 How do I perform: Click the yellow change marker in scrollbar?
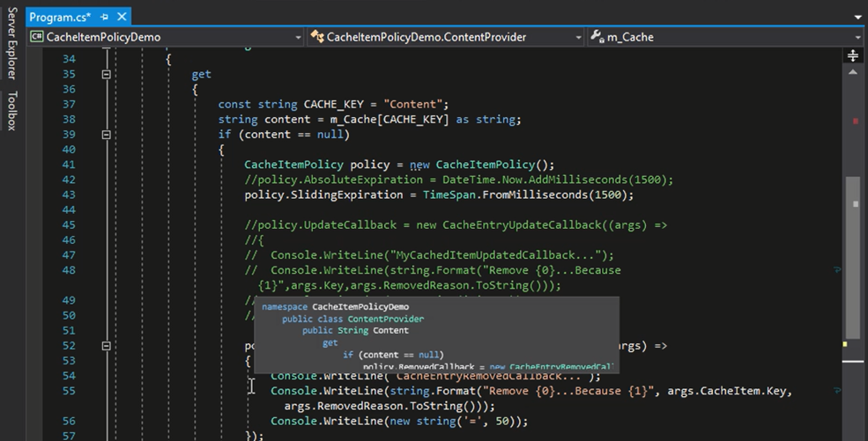845,344
